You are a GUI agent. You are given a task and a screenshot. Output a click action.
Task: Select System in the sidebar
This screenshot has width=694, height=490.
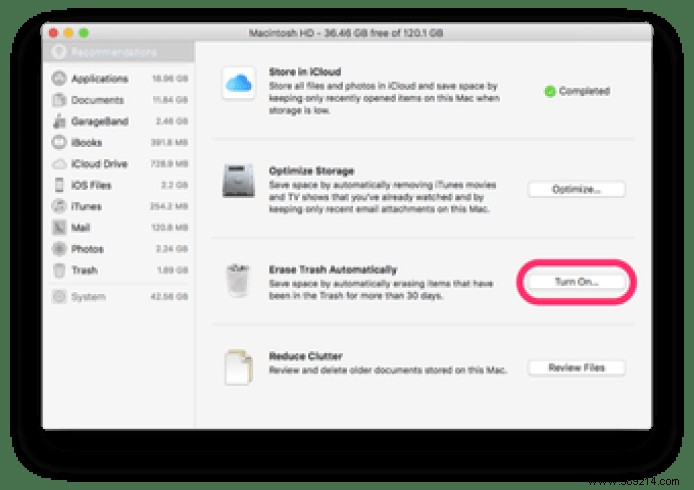pos(119,297)
